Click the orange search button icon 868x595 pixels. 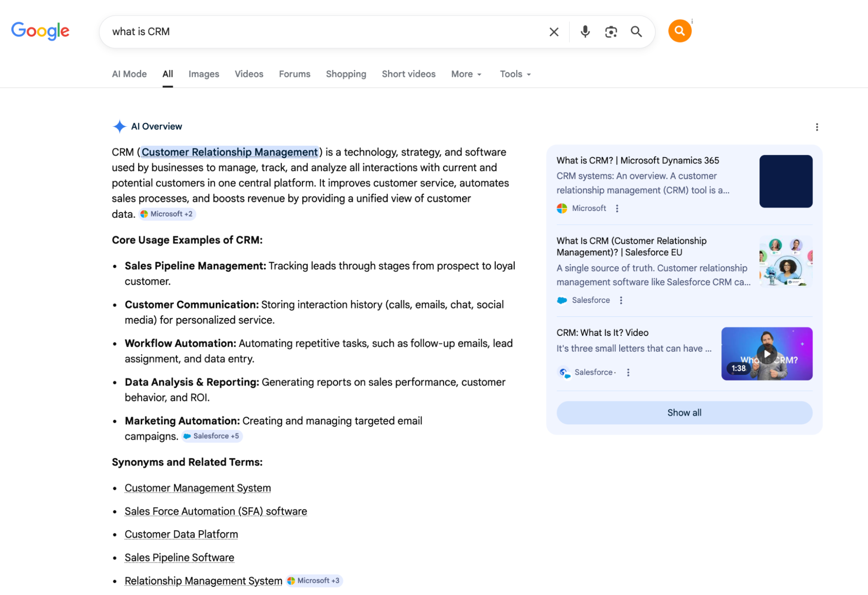pos(680,30)
